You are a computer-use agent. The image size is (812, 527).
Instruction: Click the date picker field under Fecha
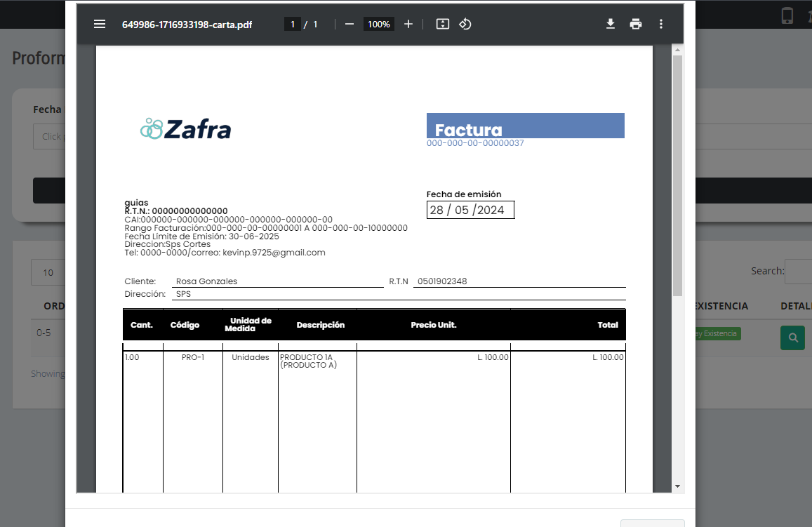[x=49, y=137]
